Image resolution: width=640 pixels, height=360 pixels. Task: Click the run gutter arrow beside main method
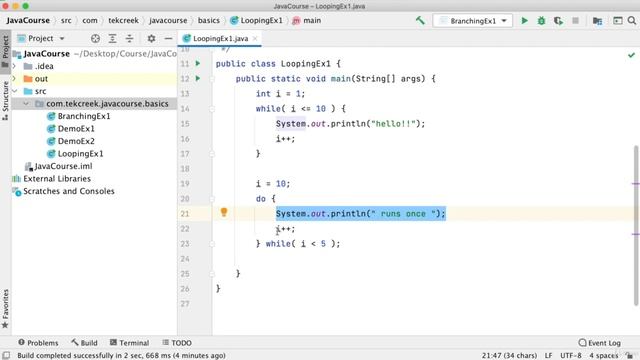coord(198,78)
